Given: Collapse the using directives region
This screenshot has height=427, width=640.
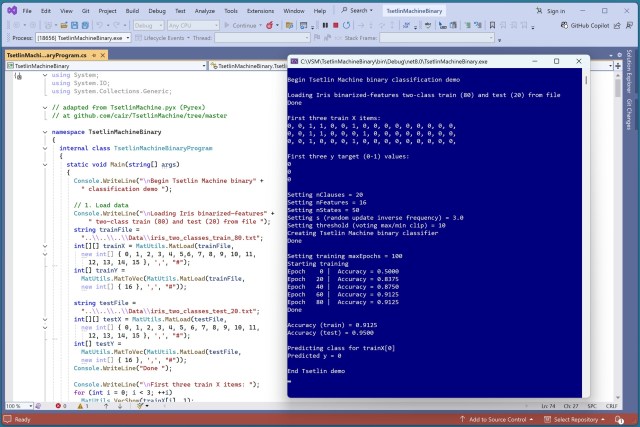Looking at the screenshot, I should click(46, 74).
